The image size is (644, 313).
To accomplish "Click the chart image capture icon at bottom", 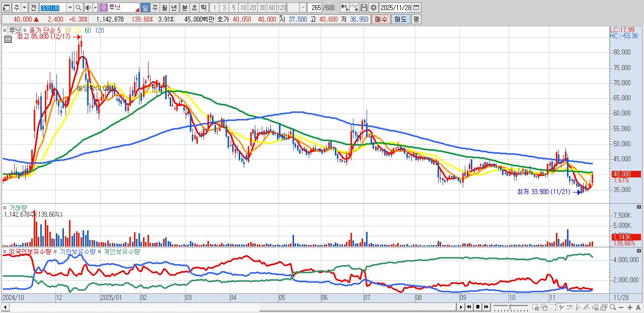I will click(604, 307).
